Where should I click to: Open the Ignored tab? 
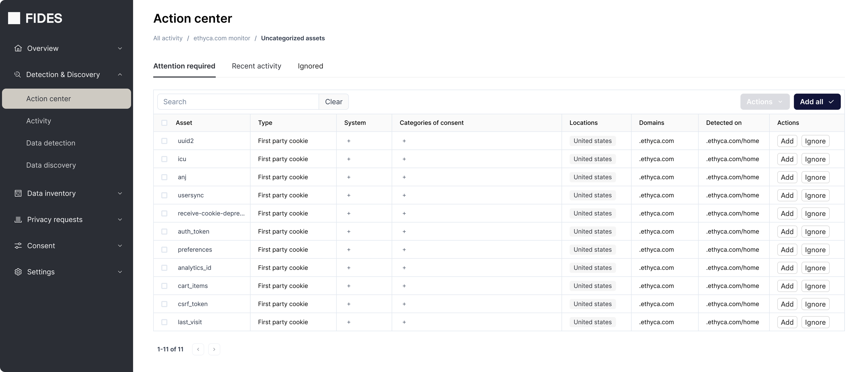click(x=310, y=66)
